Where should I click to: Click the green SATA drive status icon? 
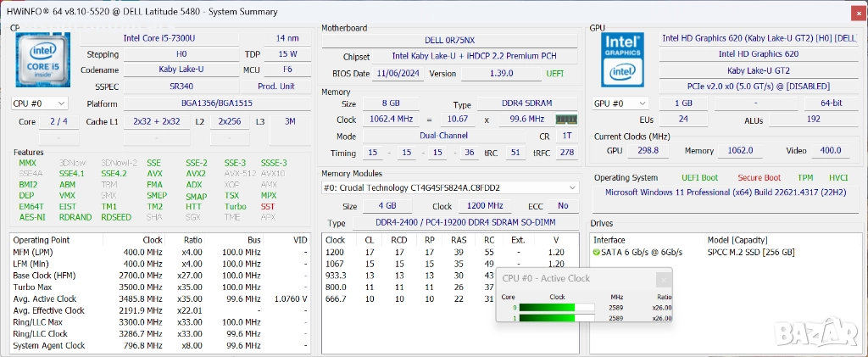click(x=598, y=252)
